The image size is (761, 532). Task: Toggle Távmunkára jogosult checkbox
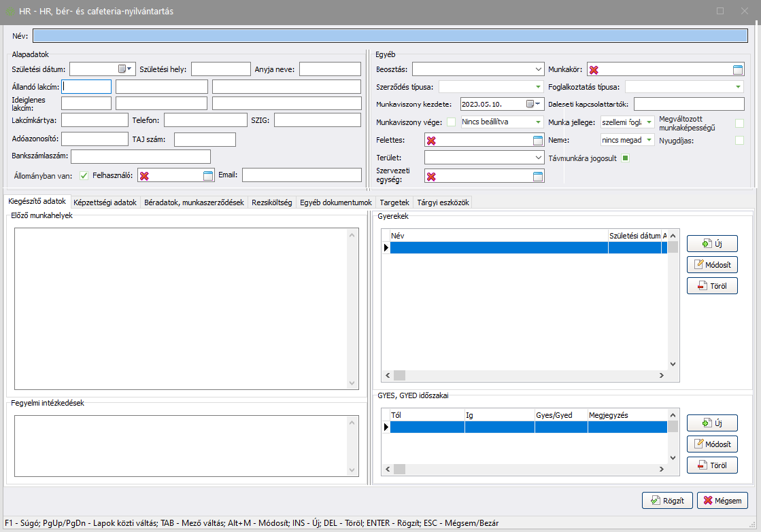[x=626, y=158]
